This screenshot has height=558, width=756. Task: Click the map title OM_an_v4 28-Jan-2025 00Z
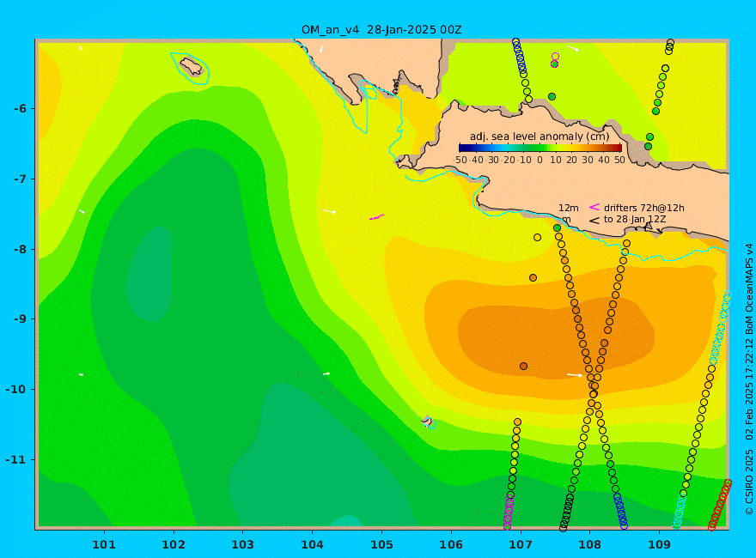[x=381, y=30]
